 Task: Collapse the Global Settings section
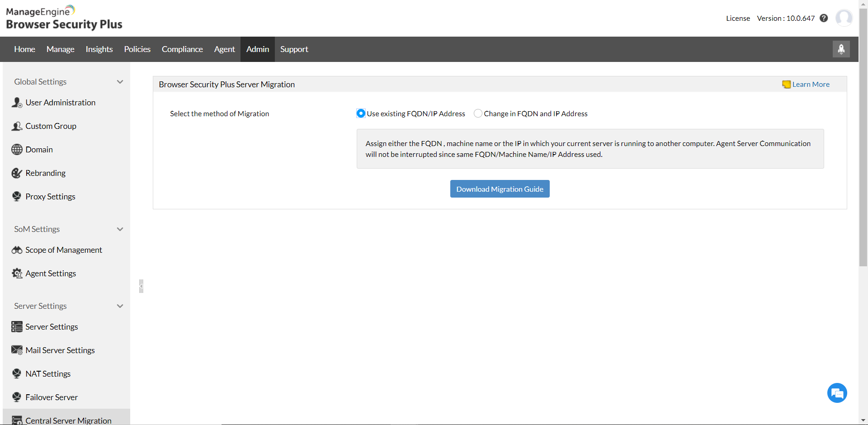120,82
